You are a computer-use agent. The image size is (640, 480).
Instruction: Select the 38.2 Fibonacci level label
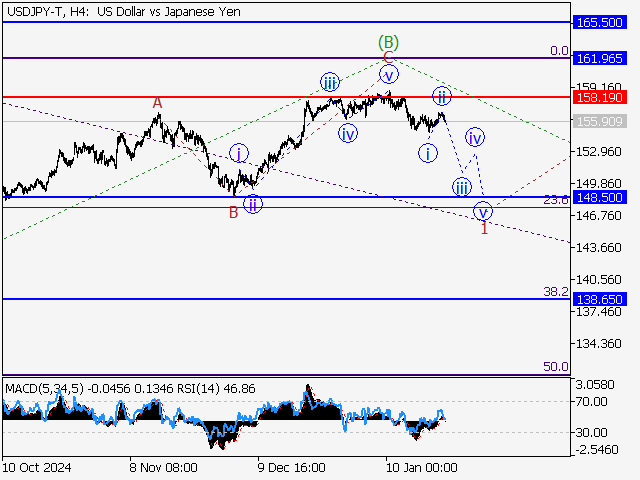(556, 291)
